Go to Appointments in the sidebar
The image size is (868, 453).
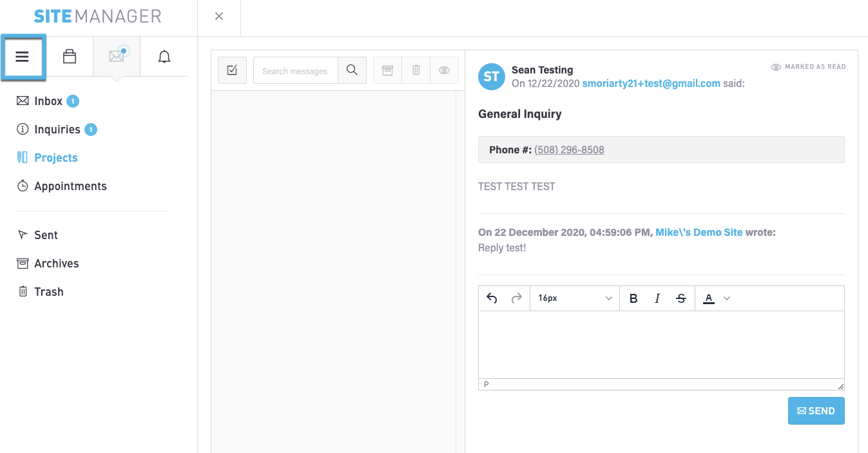click(x=70, y=186)
